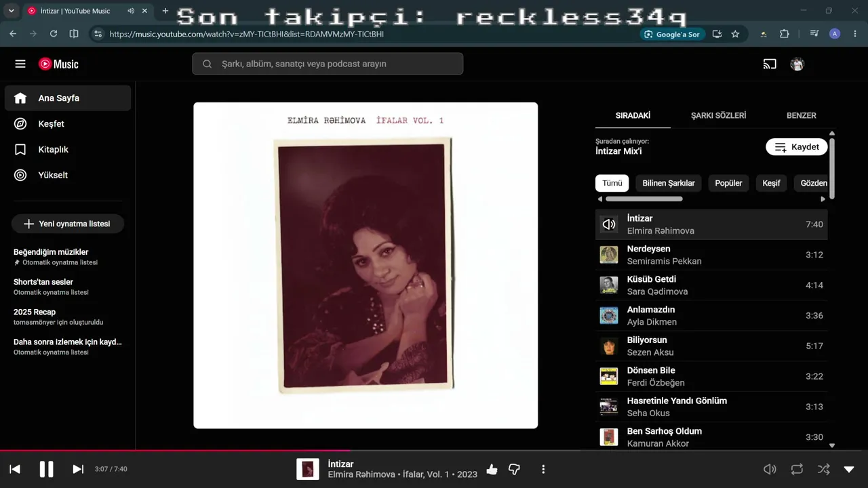Viewport: 868px width, 488px height.
Task: Open the tab search dropdown arrow
Action: (11, 11)
